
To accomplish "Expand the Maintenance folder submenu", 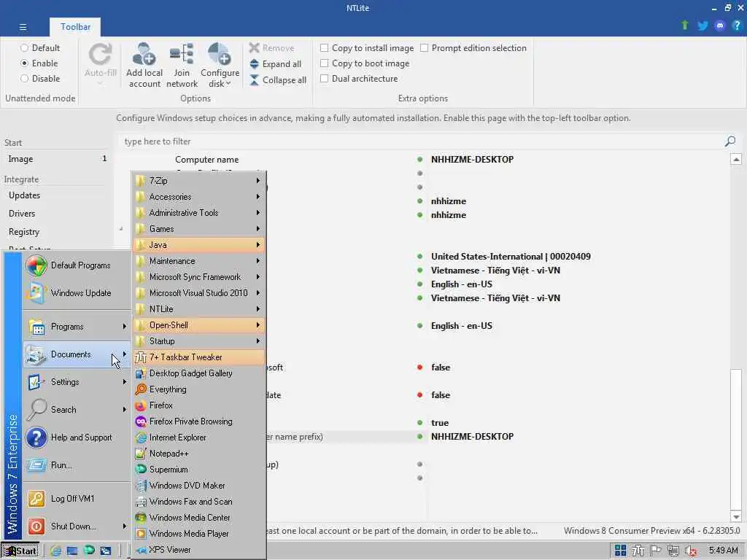I will click(199, 261).
